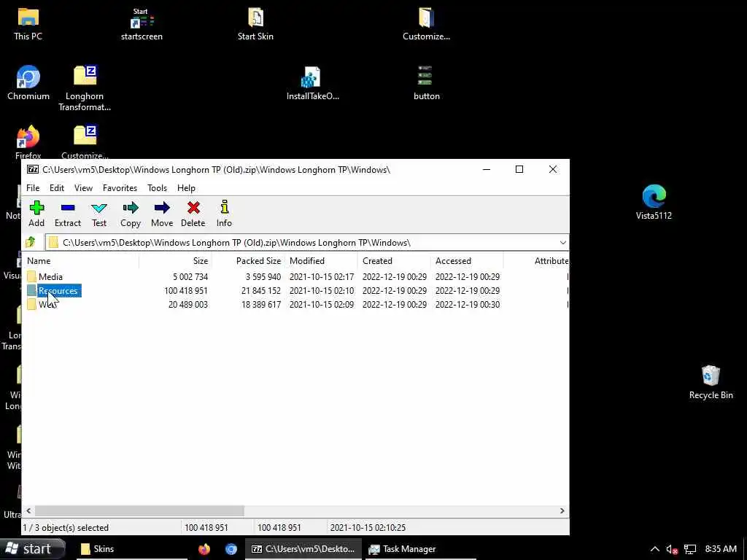Show hidden system tray icons
This screenshot has width=747, height=560.
point(654,549)
